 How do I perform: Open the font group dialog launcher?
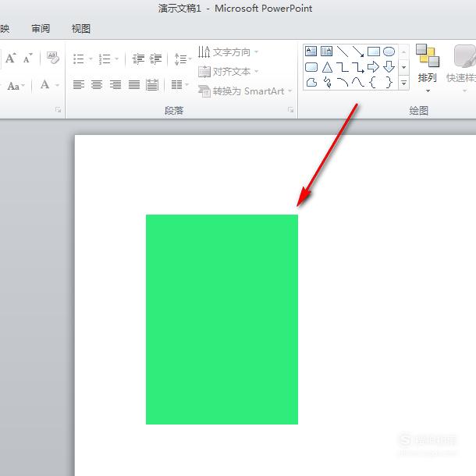58,110
